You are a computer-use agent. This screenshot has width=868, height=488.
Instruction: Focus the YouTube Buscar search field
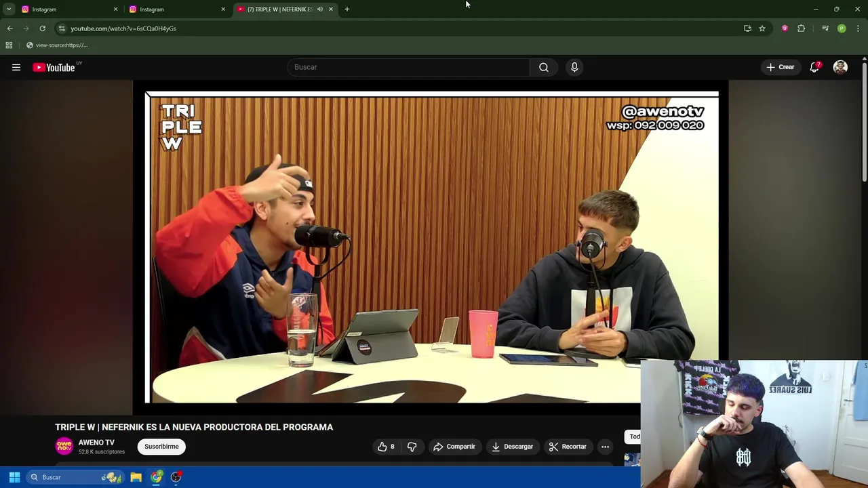point(408,67)
